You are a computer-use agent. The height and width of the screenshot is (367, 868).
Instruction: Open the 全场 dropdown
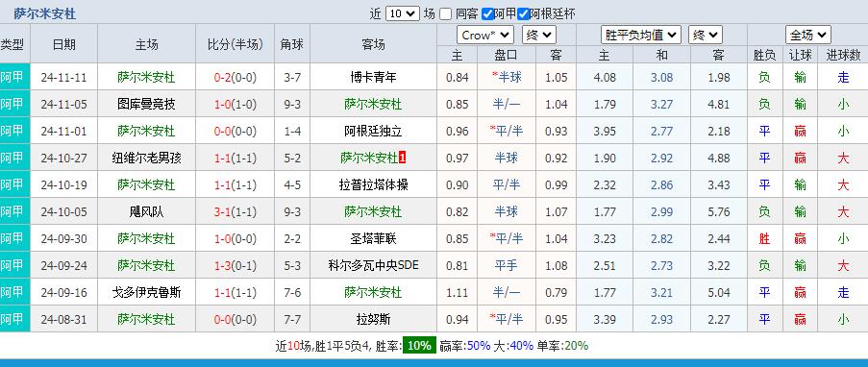(x=807, y=36)
